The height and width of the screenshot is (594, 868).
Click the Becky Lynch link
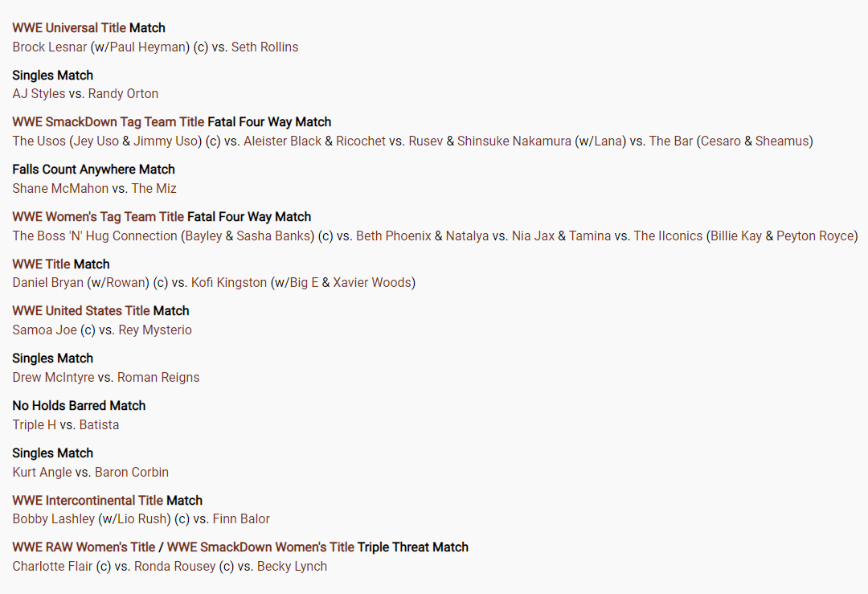(293, 567)
